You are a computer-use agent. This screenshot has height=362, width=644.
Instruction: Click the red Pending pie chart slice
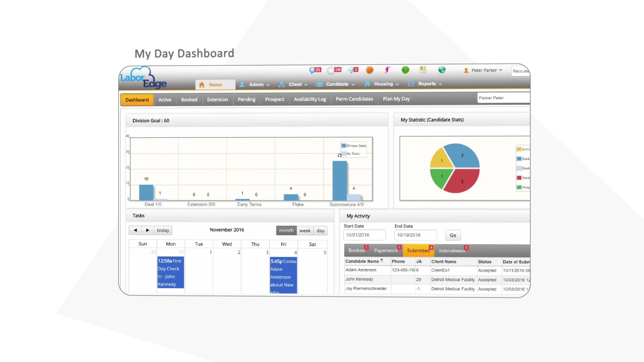coord(463,181)
